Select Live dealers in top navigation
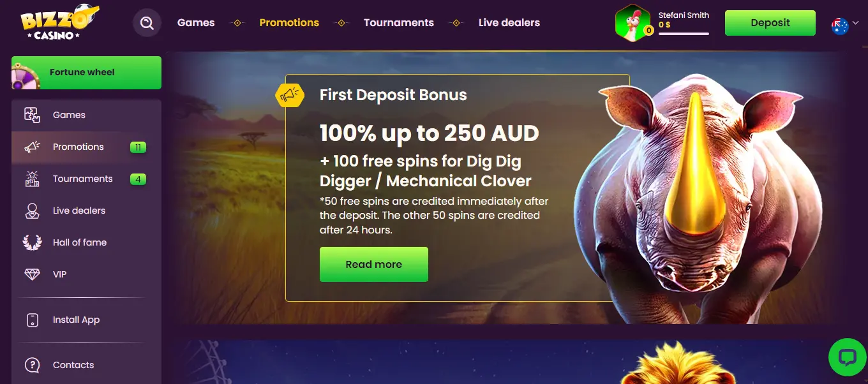Image resolution: width=868 pixels, height=384 pixels. coord(509,22)
